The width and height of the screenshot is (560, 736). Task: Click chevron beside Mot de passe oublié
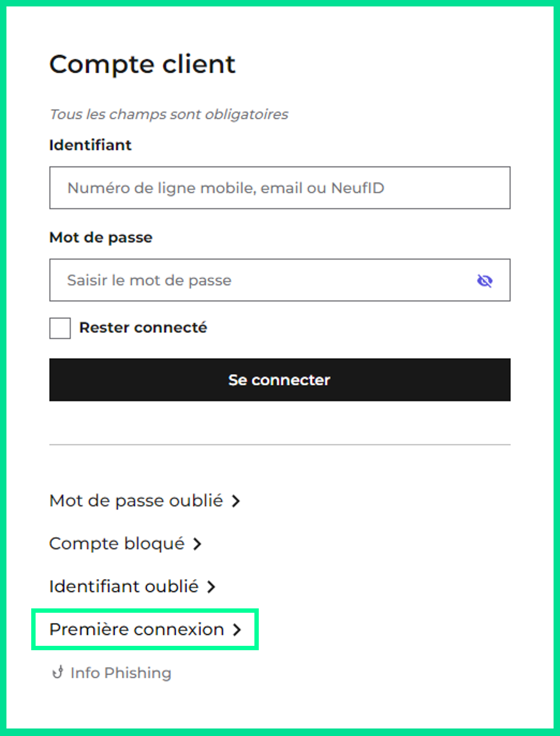pos(236,501)
